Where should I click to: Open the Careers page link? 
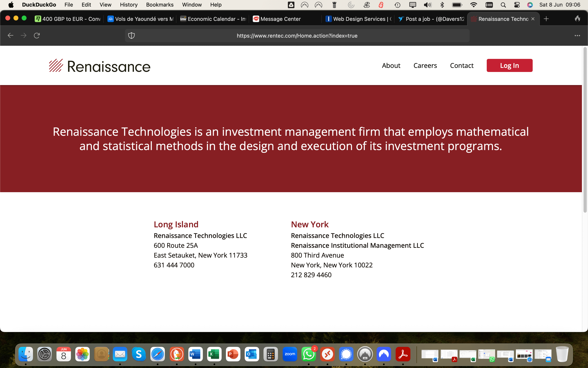(x=425, y=65)
